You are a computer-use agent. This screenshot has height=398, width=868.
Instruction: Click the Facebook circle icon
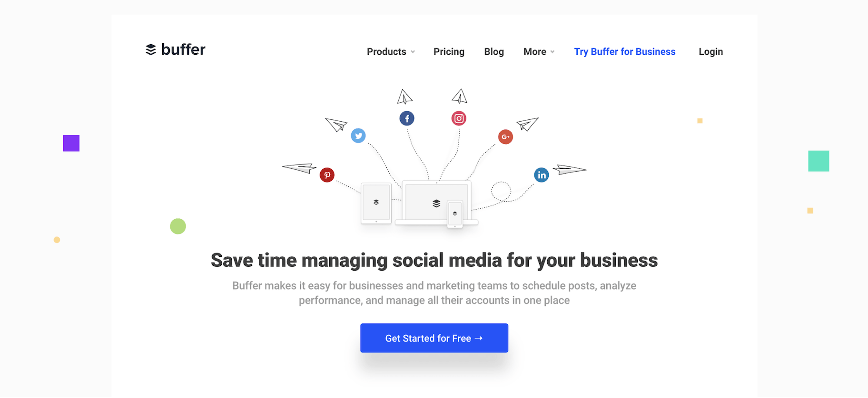(x=407, y=118)
